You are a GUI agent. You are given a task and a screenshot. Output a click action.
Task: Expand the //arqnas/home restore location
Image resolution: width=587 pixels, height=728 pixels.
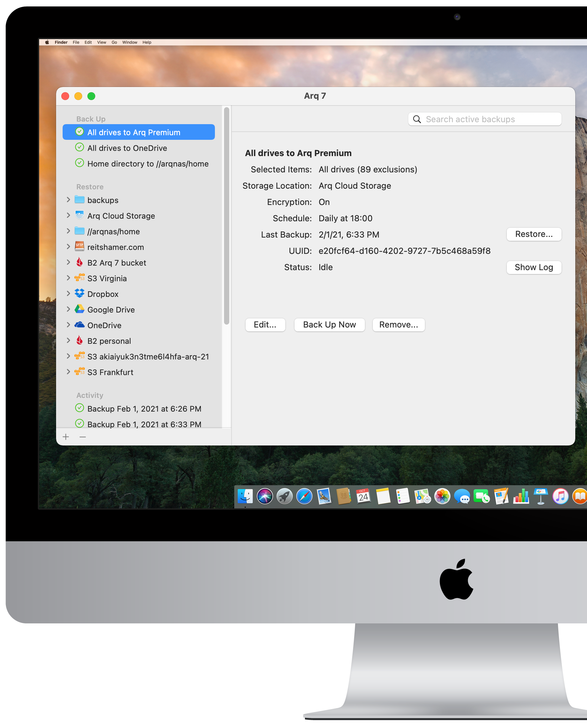pyautogui.click(x=68, y=231)
